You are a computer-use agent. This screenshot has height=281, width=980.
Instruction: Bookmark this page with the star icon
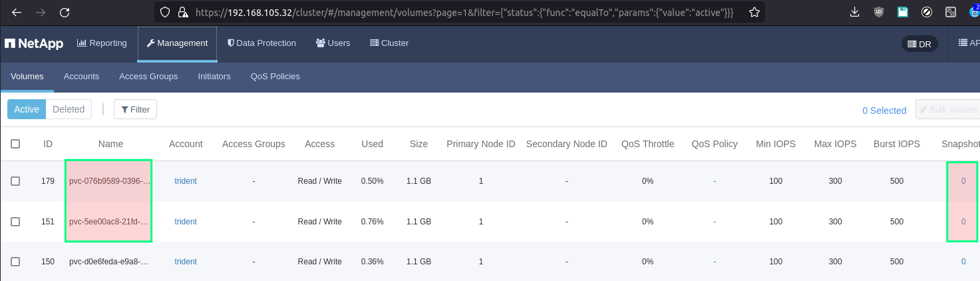[x=754, y=13]
